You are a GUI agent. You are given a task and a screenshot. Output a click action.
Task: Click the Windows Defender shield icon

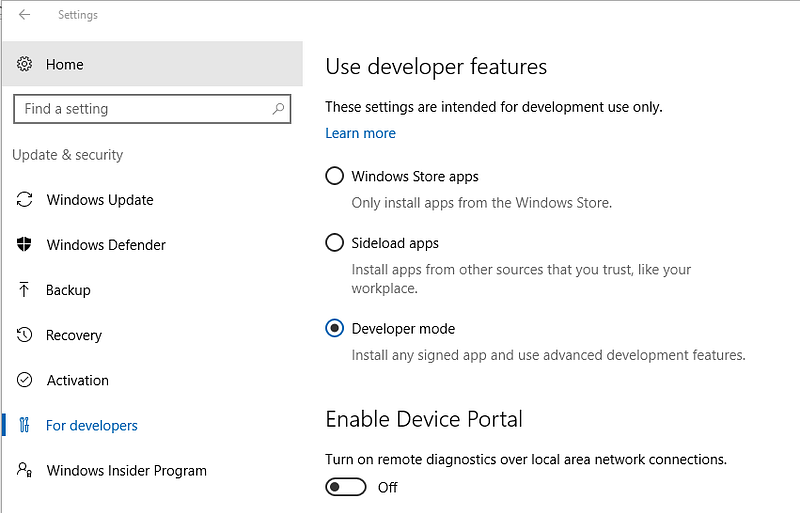pyautogui.click(x=24, y=245)
